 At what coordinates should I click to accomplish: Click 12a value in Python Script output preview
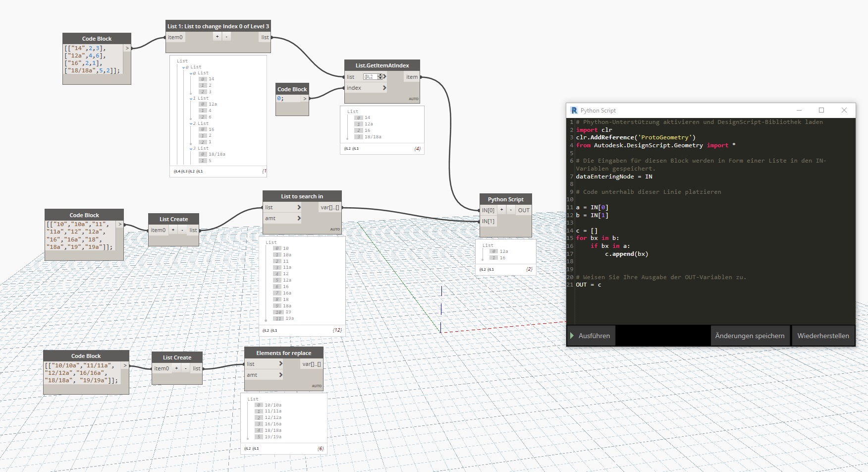pos(504,251)
